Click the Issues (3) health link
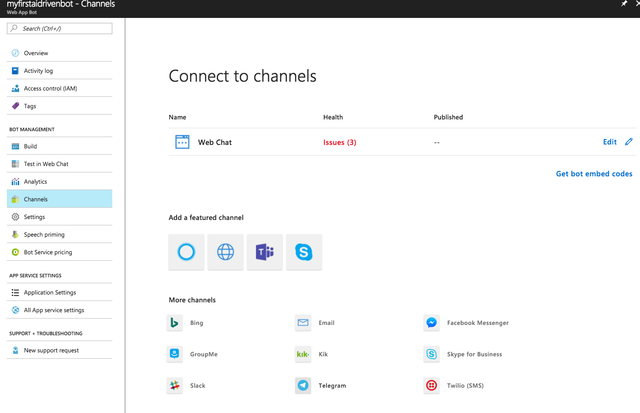The height and width of the screenshot is (413, 640). [x=340, y=142]
